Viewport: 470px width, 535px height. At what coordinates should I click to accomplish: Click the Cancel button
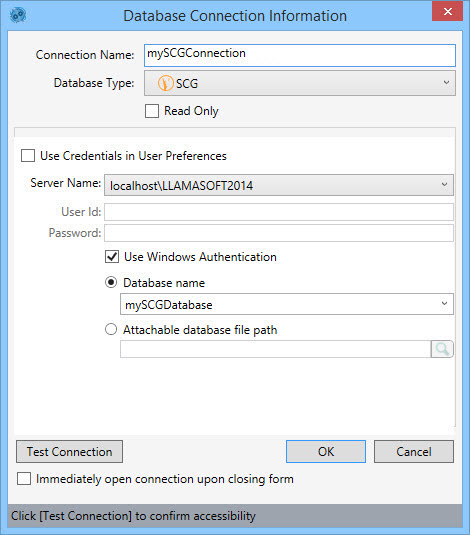click(x=414, y=451)
